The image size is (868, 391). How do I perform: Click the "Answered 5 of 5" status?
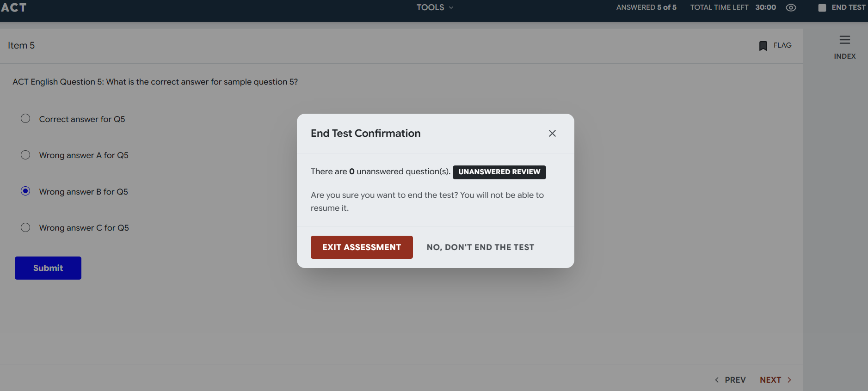(646, 7)
